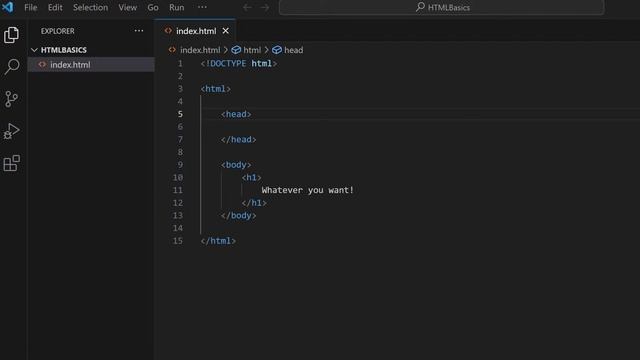Collapse the HTMLBASICS folder chevron
The height and width of the screenshot is (360, 640).
click(x=34, y=50)
